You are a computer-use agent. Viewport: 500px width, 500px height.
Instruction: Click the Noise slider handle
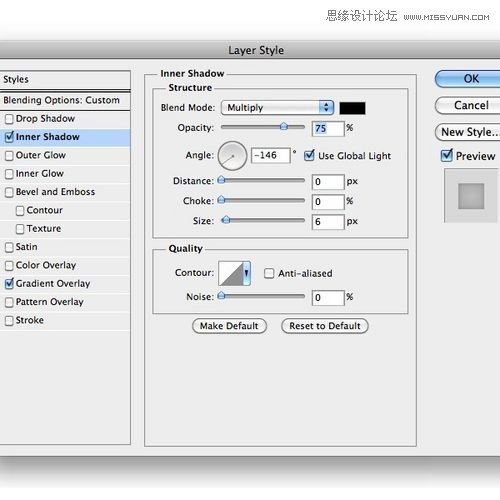click(221, 296)
